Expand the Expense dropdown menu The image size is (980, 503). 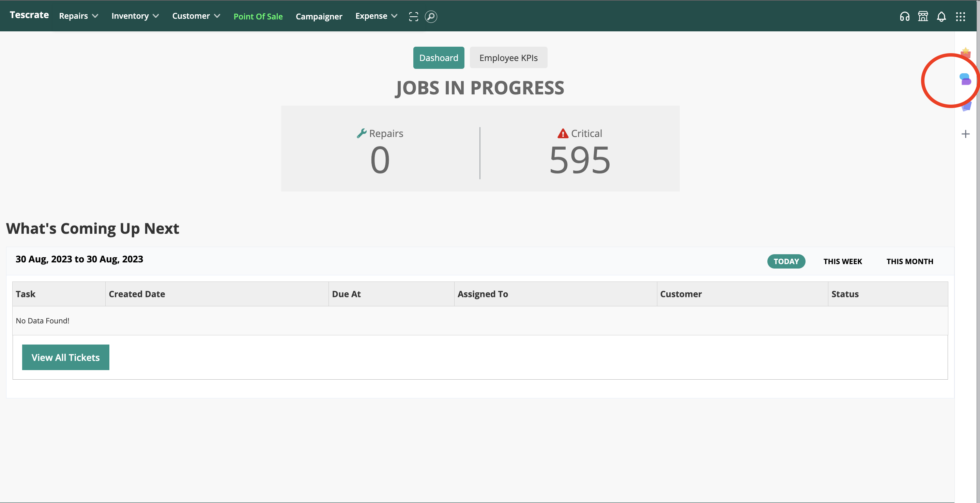pos(376,16)
